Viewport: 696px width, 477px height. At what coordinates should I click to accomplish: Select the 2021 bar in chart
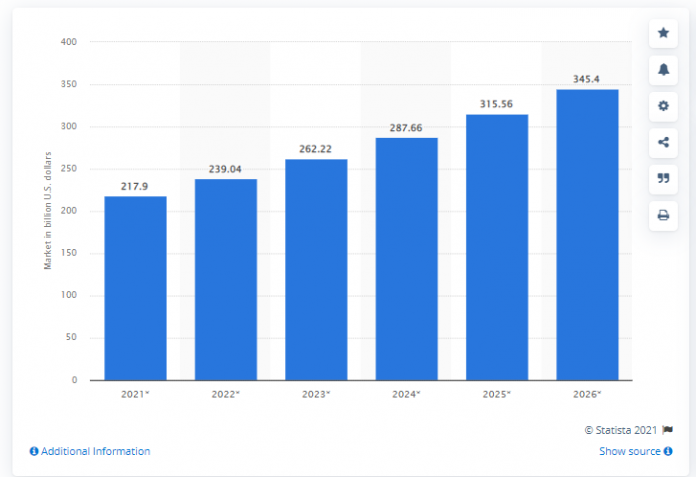[135, 288]
